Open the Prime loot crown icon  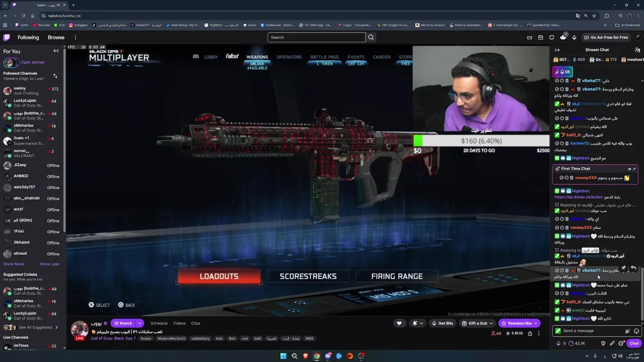[529, 37]
